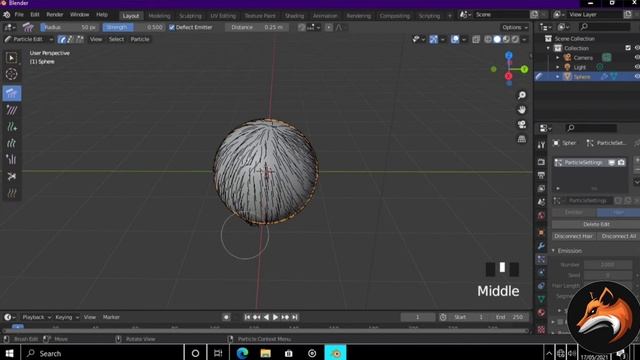Open the Modifiers wrench tab

(541, 246)
